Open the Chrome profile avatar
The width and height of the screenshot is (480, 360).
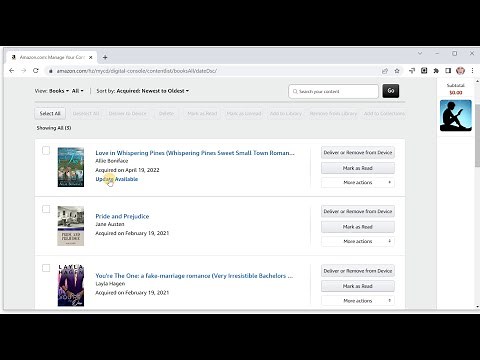[x=460, y=71]
